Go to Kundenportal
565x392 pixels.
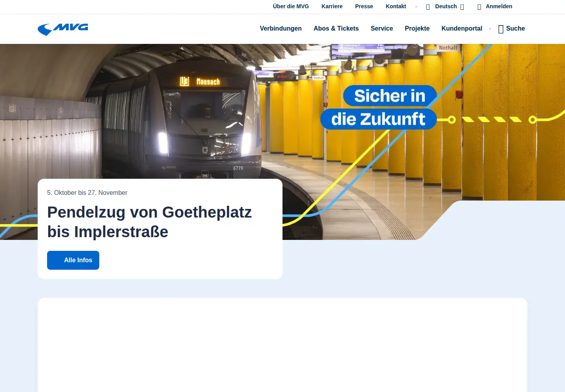coord(462,28)
